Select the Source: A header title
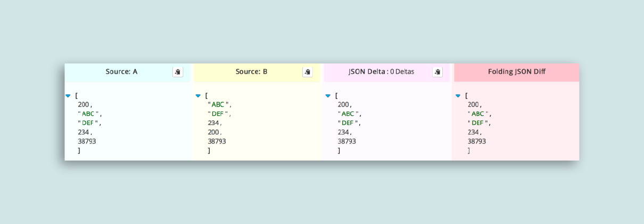The image size is (644, 224). point(121,71)
